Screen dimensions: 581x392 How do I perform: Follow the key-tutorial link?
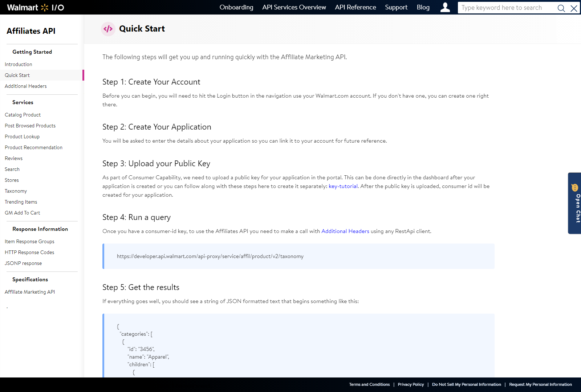point(343,186)
